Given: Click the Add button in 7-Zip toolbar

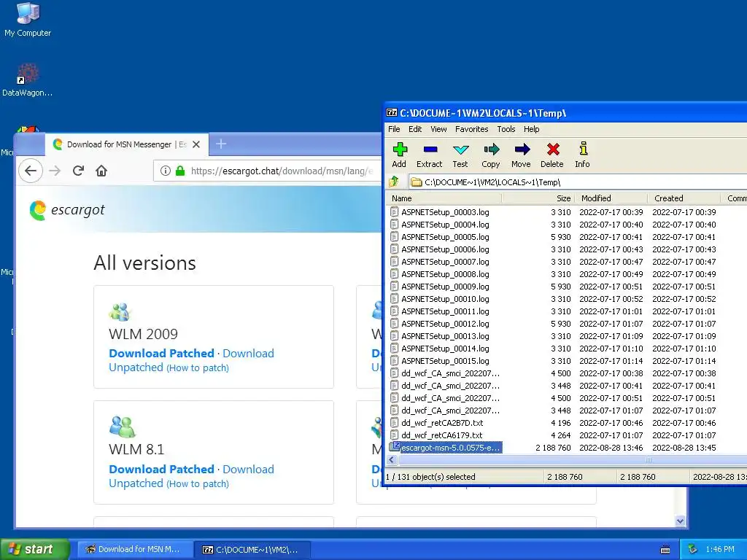Looking at the screenshot, I should coord(399,155).
